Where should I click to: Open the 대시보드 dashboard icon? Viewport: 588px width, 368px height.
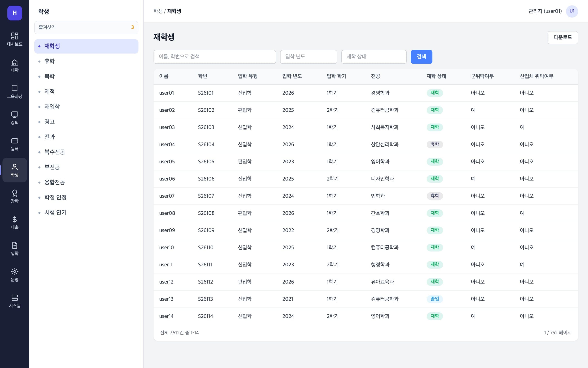tap(14, 39)
